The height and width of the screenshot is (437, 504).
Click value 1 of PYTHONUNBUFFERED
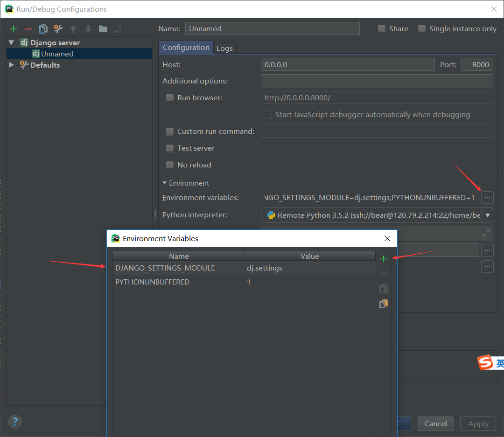pos(249,282)
